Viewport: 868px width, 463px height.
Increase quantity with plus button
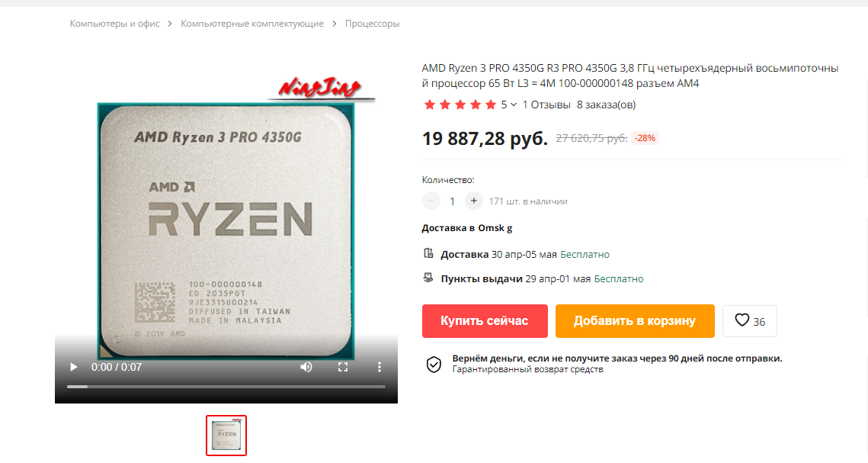coord(474,201)
